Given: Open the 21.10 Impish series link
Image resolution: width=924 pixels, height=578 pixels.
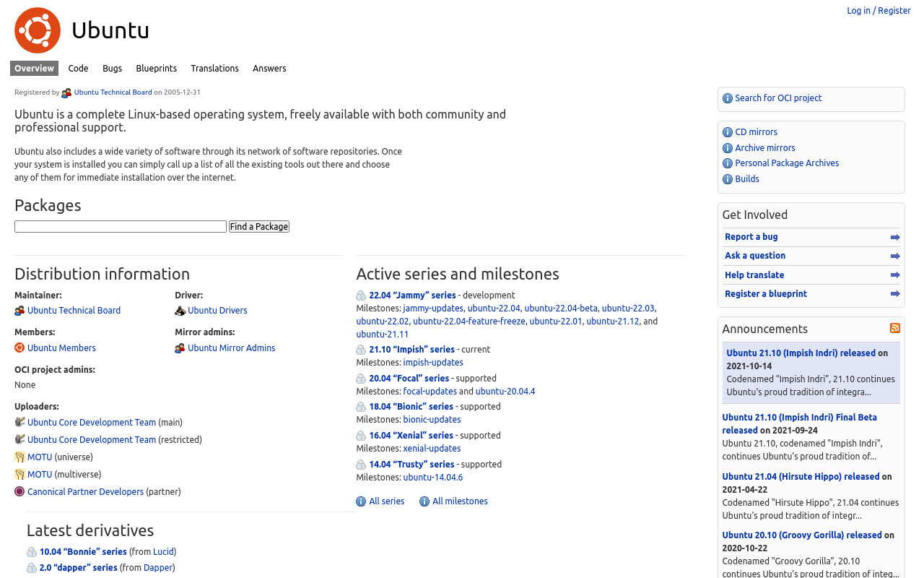Looking at the screenshot, I should [x=411, y=349].
